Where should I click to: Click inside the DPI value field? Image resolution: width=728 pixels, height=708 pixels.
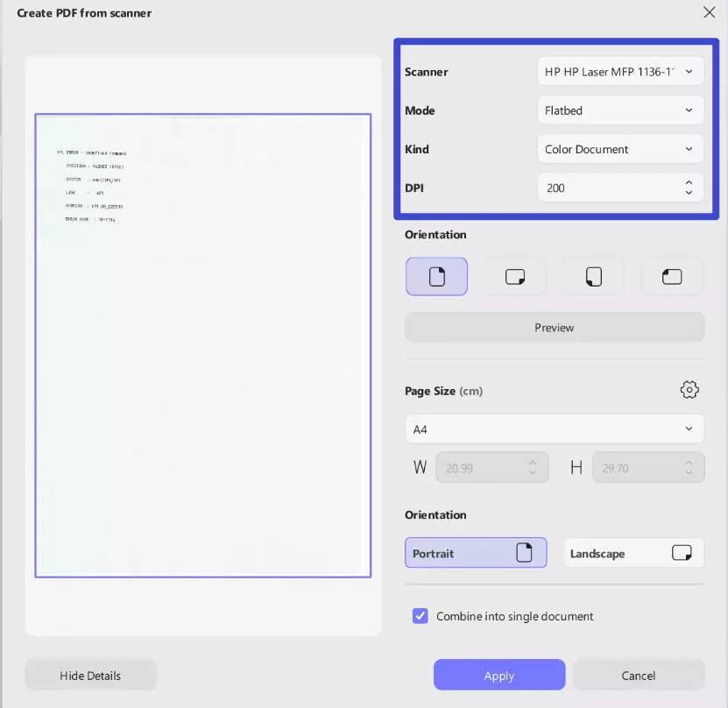point(604,187)
